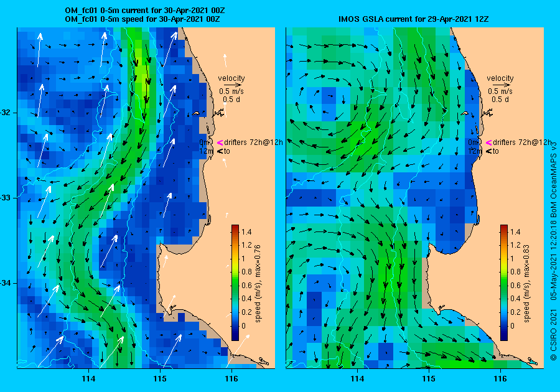Click the '0.2' tick on left color bar
Viewport: 560px width, 392px height.
[246, 312]
